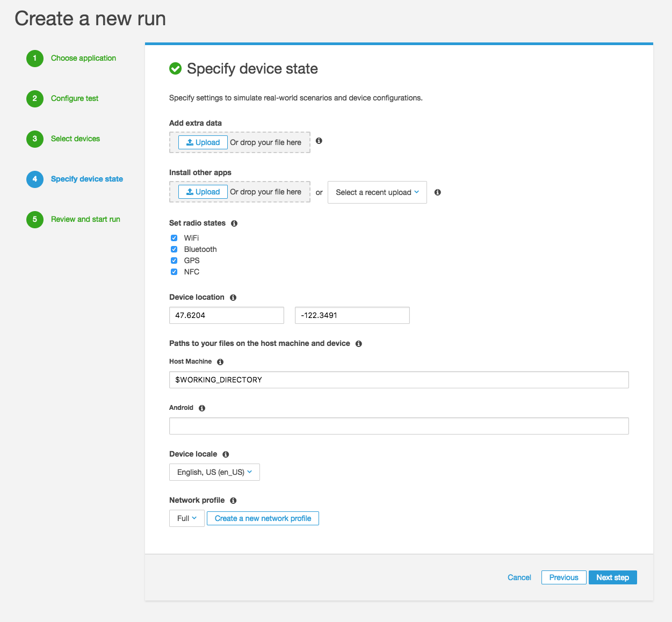
Task: Click the empty Android path field
Action: [399, 426]
